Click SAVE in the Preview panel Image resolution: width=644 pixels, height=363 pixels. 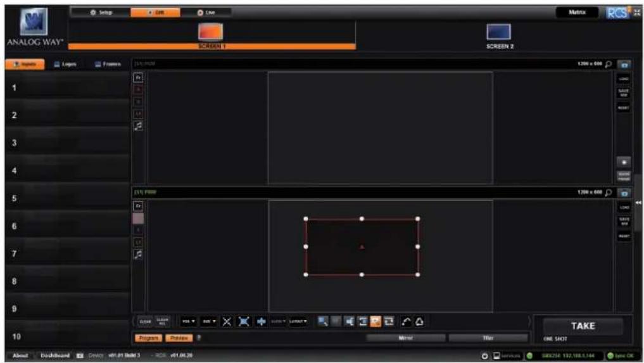[x=624, y=221]
